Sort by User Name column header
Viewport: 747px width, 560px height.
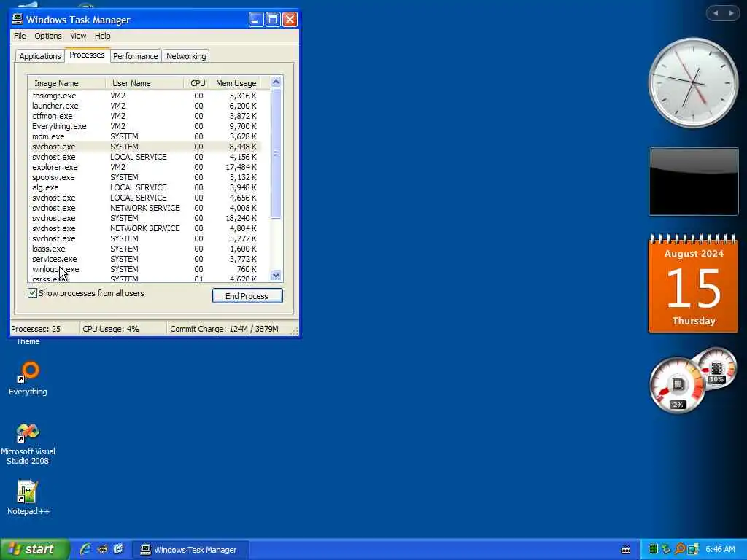144,83
